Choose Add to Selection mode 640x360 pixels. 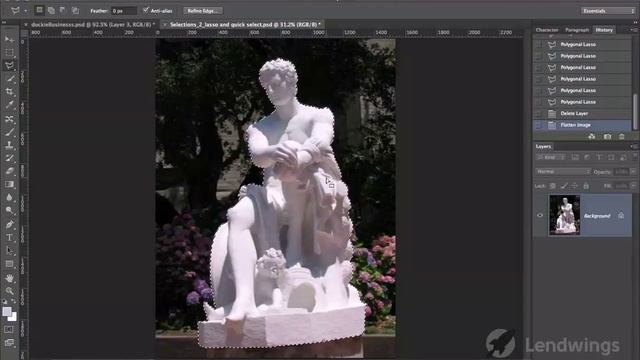tap(51, 10)
